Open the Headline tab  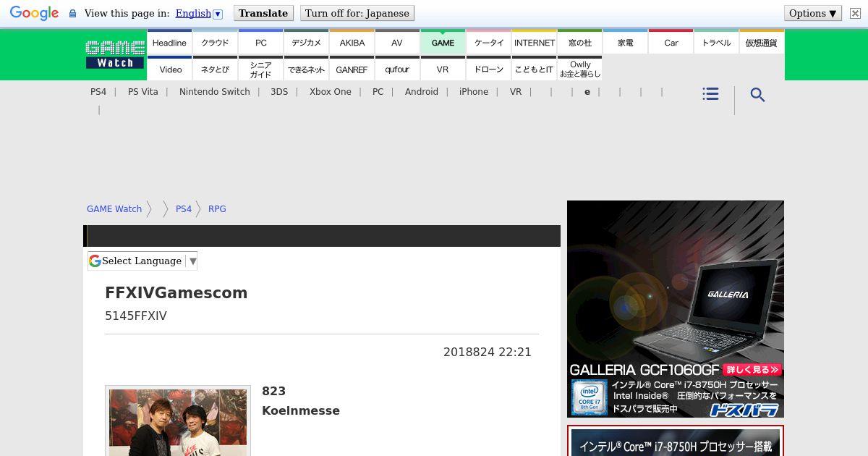(169, 43)
